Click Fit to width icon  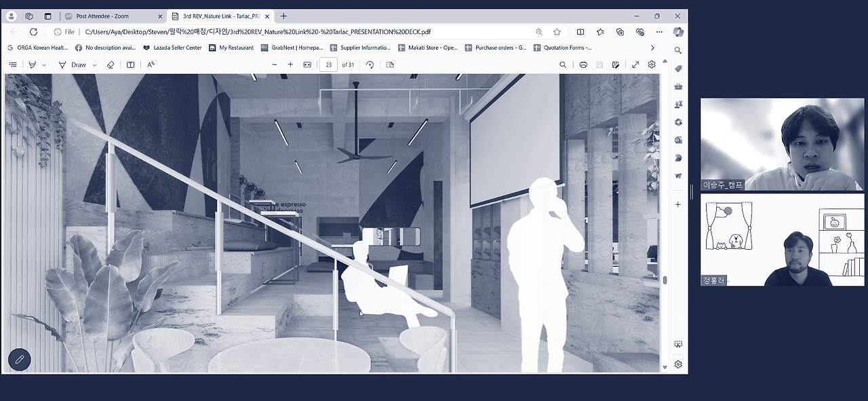coord(307,64)
